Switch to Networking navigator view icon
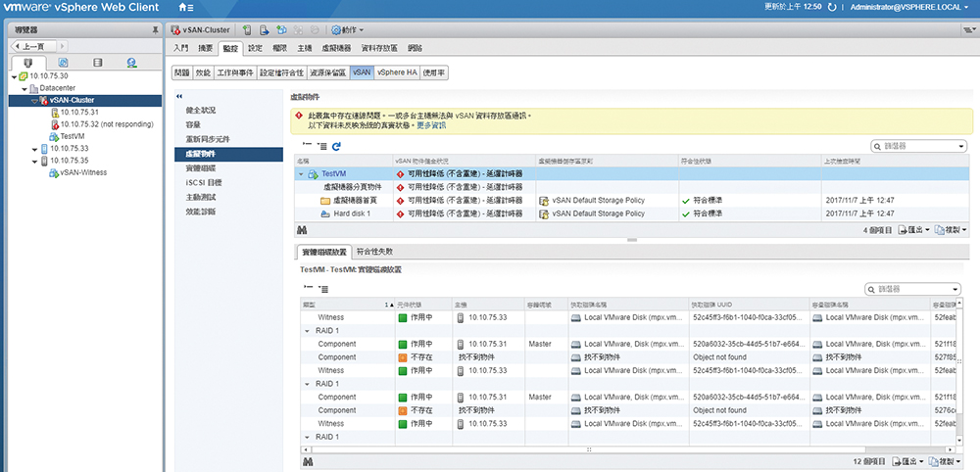The width and height of the screenshot is (980, 472). pyautogui.click(x=131, y=63)
